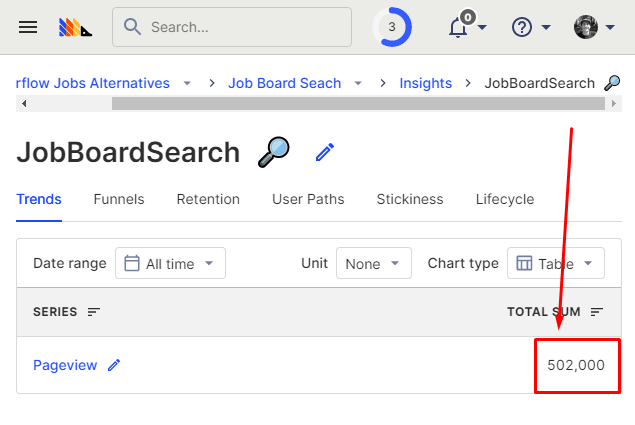This screenshot has height=425, width=635.
Task: Open the User Paths tab
Action: point(308,199)
